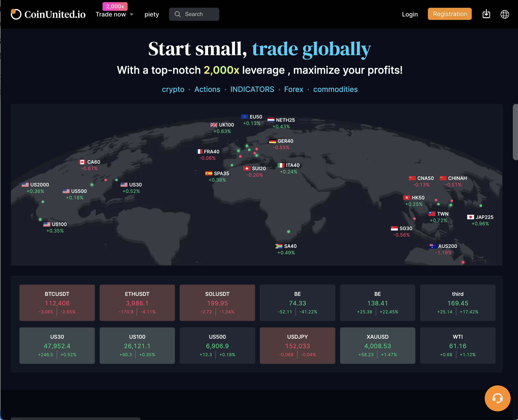
Task: Open the BTCUSDT price card
Action: pyautogui.click(x=57, y=302)
